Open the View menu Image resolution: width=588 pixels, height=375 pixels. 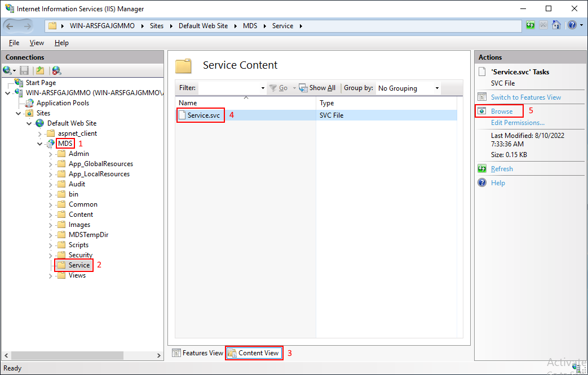coord(37,43)
